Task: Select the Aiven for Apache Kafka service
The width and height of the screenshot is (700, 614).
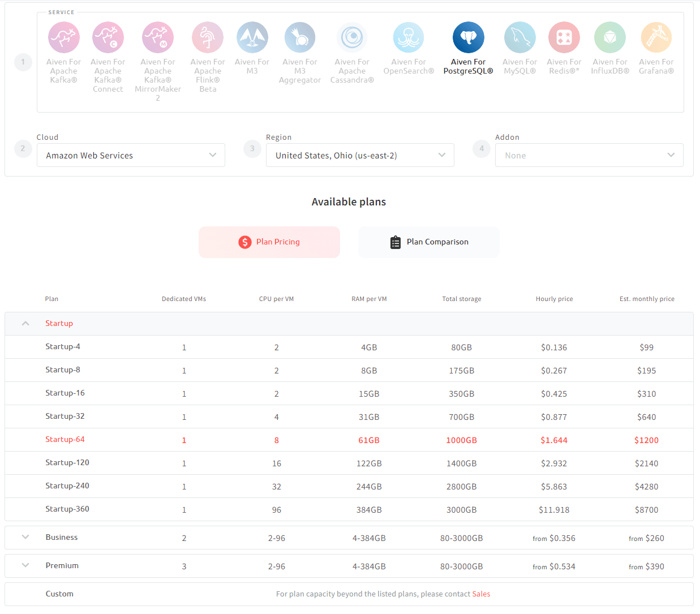Action: coord(63,37)
